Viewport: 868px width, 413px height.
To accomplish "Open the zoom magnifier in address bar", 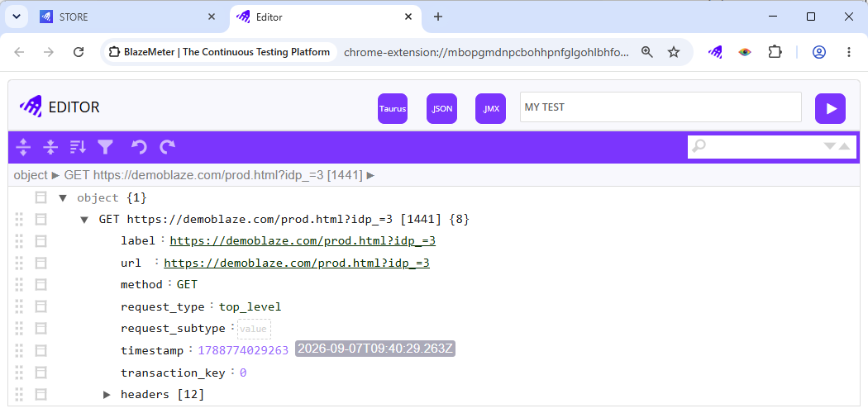I will tap(646, 52).
